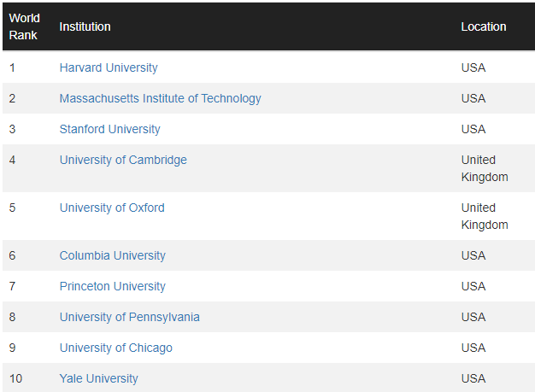Click the Location column header
The image size is (535, 392).
point(484,26)
